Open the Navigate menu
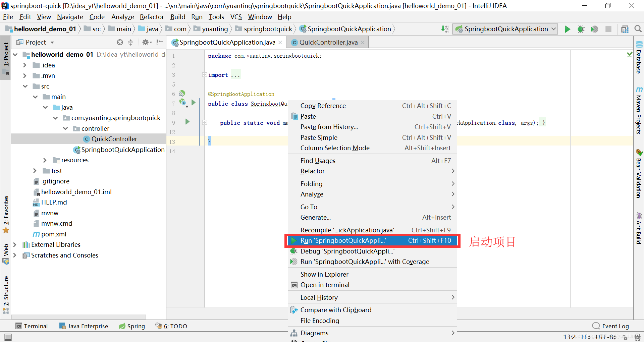 click(70, 17)
